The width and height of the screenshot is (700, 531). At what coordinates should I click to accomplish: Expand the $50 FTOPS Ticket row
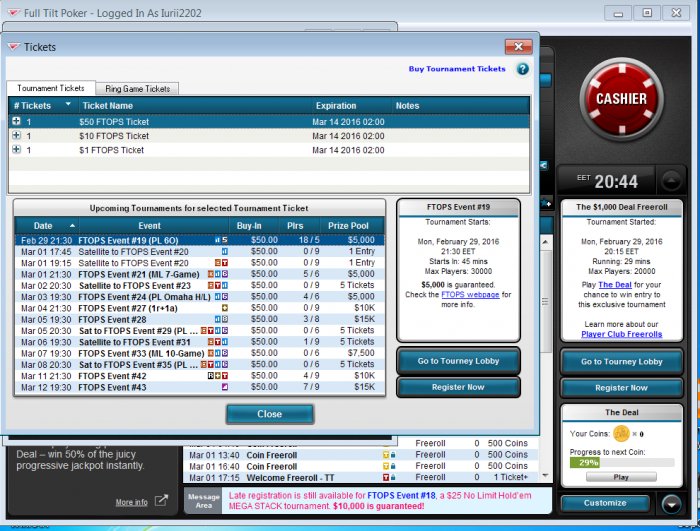pyautogui.click(x=16, y=121)
